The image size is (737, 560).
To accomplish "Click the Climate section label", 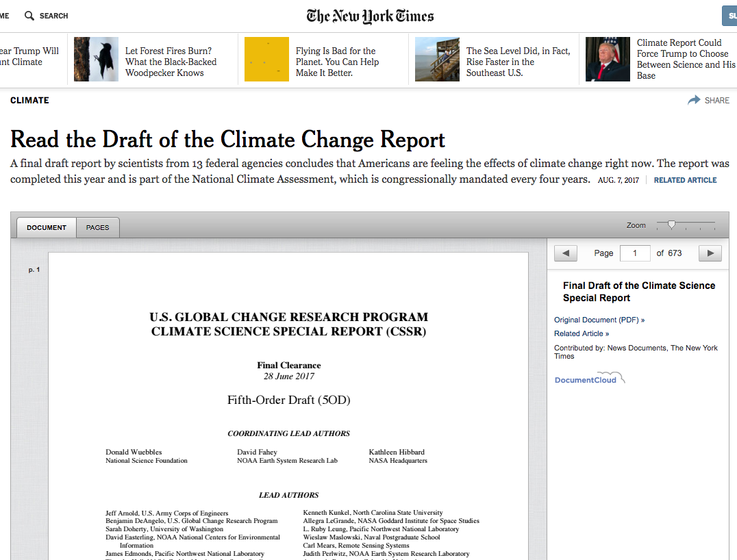I will pos(29,100).
